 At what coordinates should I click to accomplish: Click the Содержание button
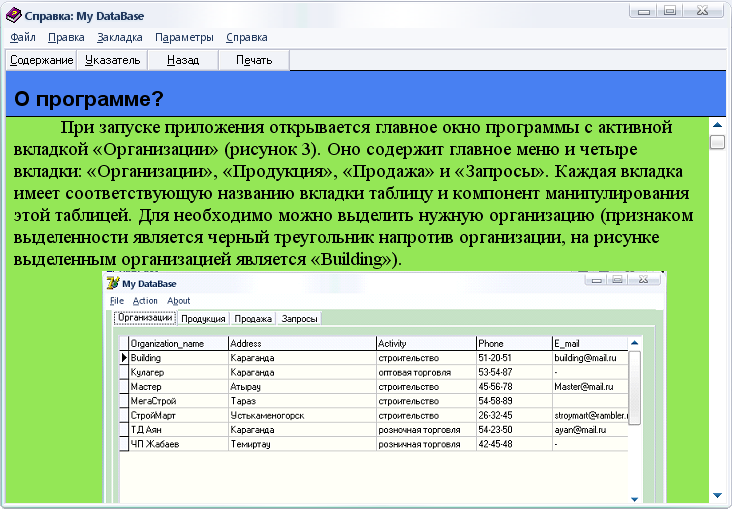(41, 60)
